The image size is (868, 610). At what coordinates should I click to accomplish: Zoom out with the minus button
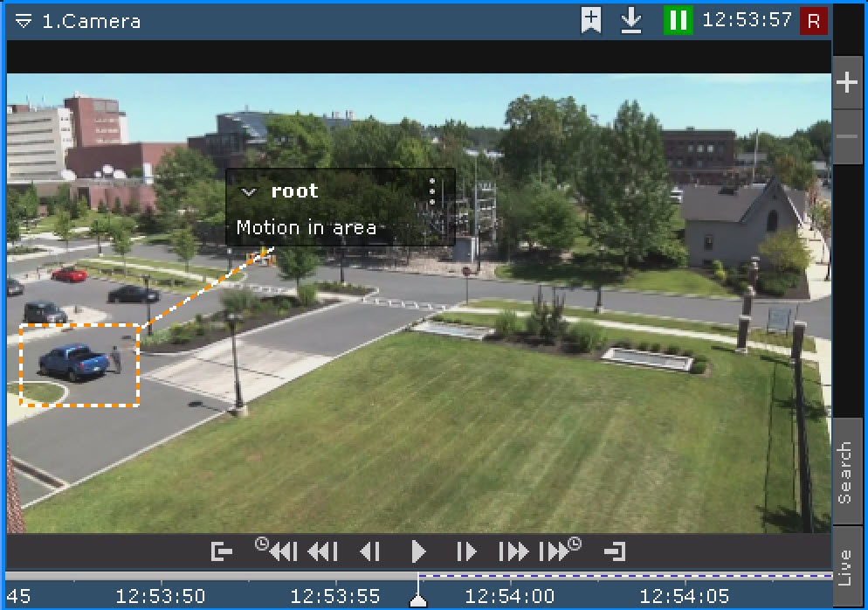847,136
